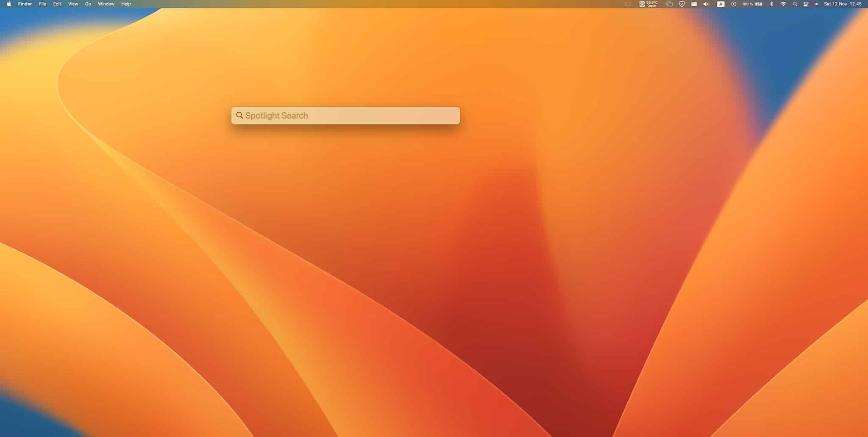Open the Finder application menu
Viewport: 868px width, 437px height.
25,4
